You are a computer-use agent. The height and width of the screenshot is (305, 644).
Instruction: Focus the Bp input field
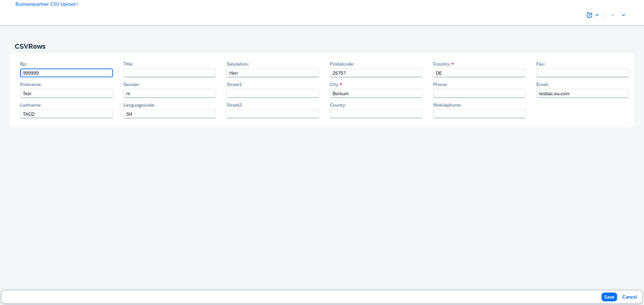coord(66,73)
